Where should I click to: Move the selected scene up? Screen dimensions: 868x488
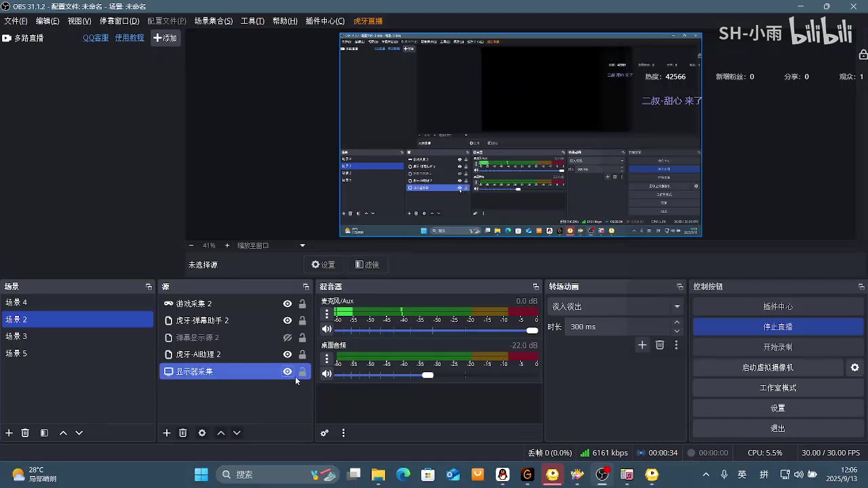pos(63,433)
